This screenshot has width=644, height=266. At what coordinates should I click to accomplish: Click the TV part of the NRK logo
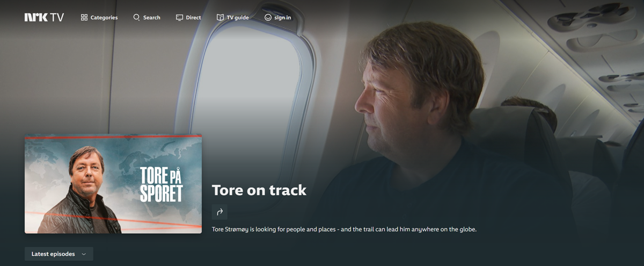[57, 17]
